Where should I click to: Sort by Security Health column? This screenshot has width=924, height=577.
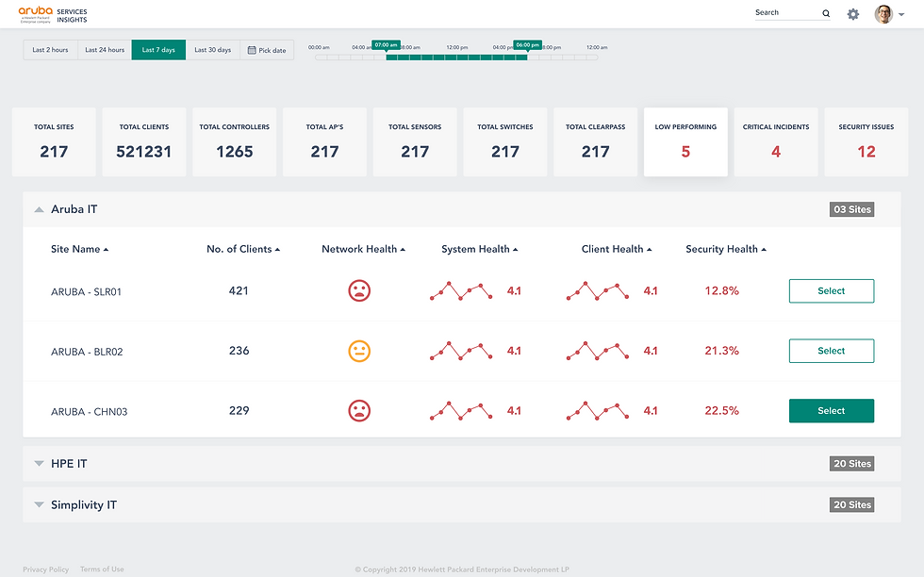click(725, 249)
